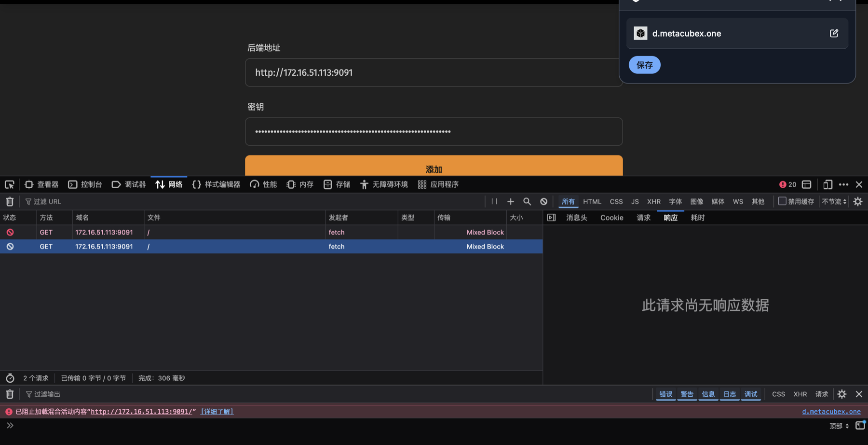
Task: Enable the 禁用缓存 checkbox
Action: tap(782, 201)
